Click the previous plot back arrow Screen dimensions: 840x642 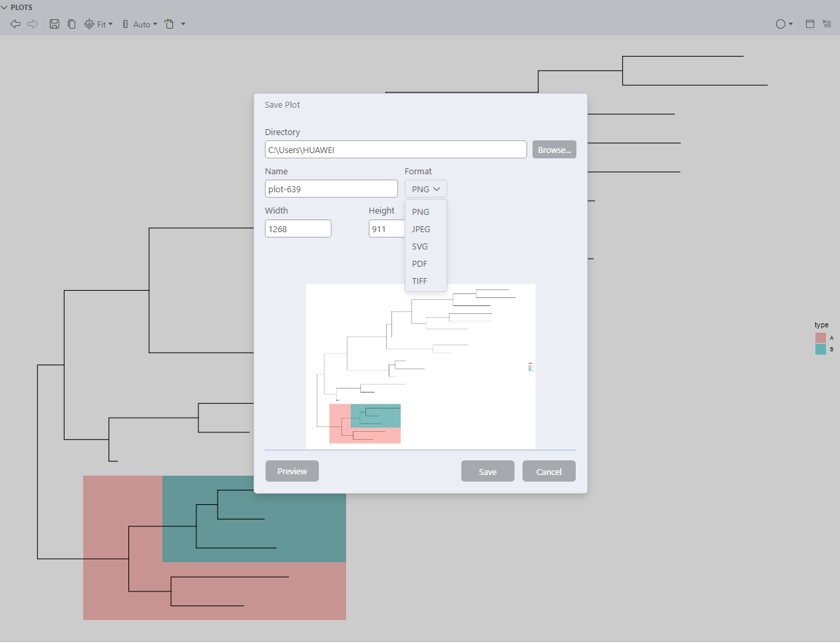coord(15,24)
